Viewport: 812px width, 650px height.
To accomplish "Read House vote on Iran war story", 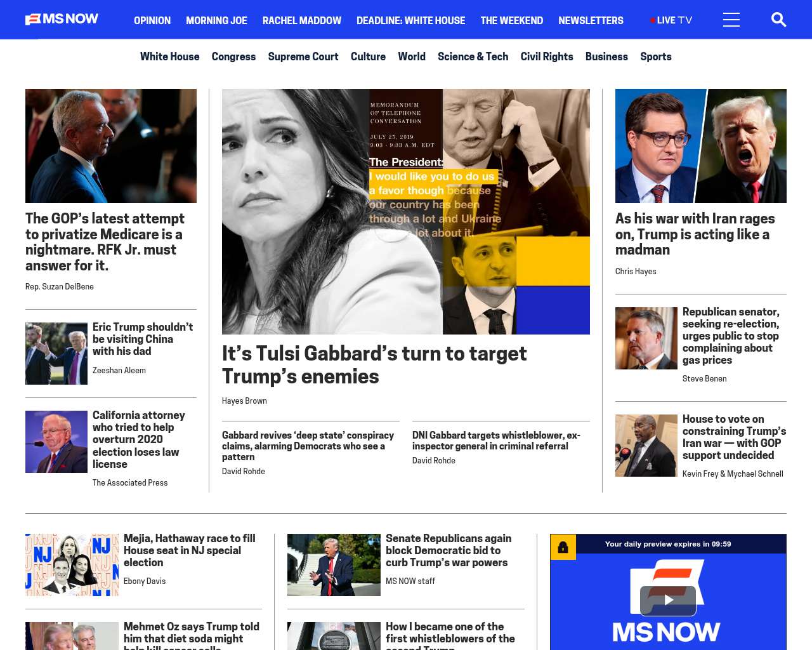I will pyautogui.click(x=734, y=437).
